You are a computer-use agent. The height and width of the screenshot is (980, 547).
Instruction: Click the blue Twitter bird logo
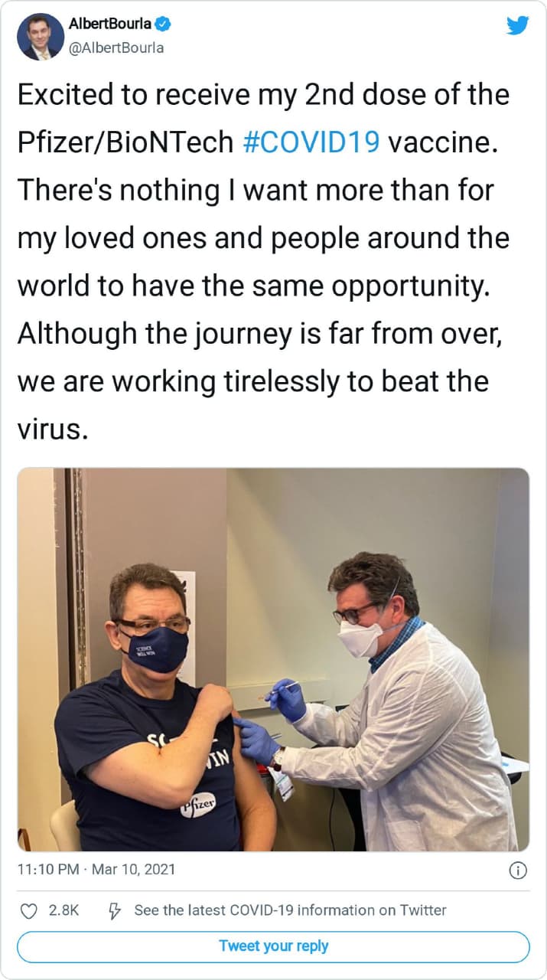coord(517,27)
